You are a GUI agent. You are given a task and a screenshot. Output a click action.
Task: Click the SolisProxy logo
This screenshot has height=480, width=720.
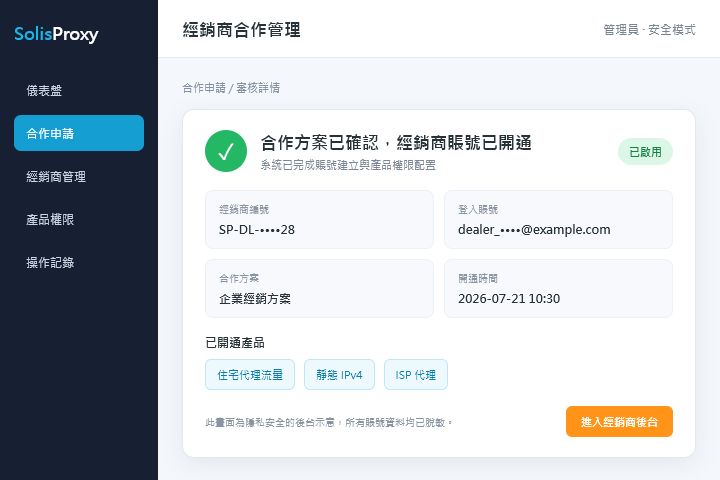pyautogui.click(x=56, y=34)
